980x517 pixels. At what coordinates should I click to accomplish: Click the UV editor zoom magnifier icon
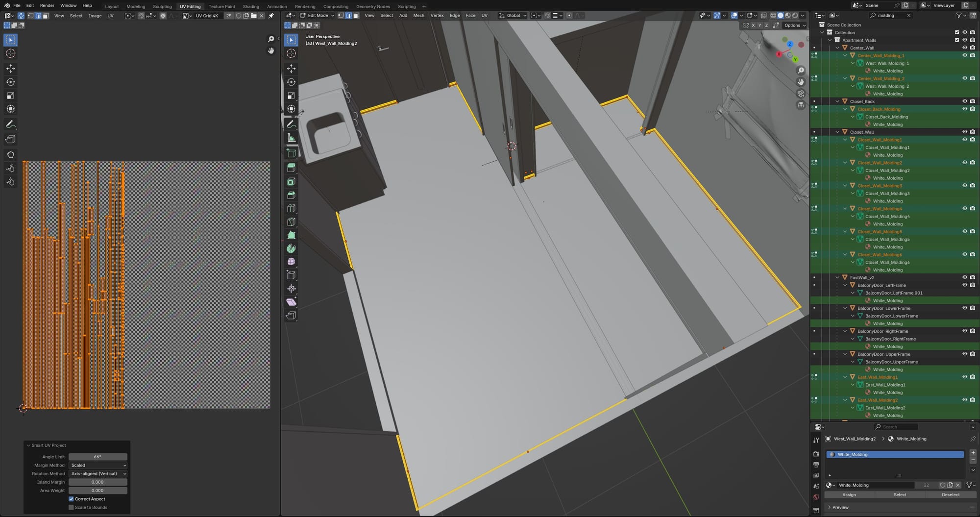[x=271, y=39]
